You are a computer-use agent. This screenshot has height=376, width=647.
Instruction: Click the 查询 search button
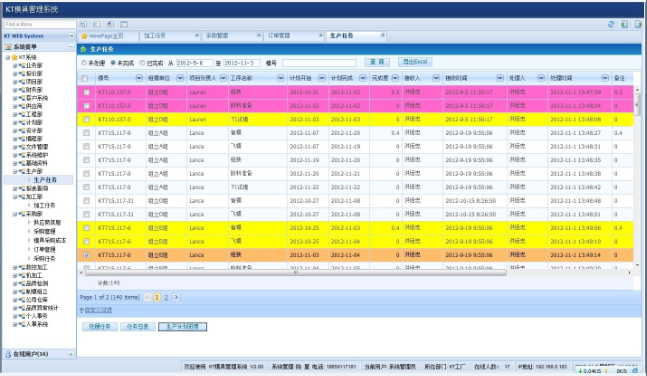[x=377, y=62]
